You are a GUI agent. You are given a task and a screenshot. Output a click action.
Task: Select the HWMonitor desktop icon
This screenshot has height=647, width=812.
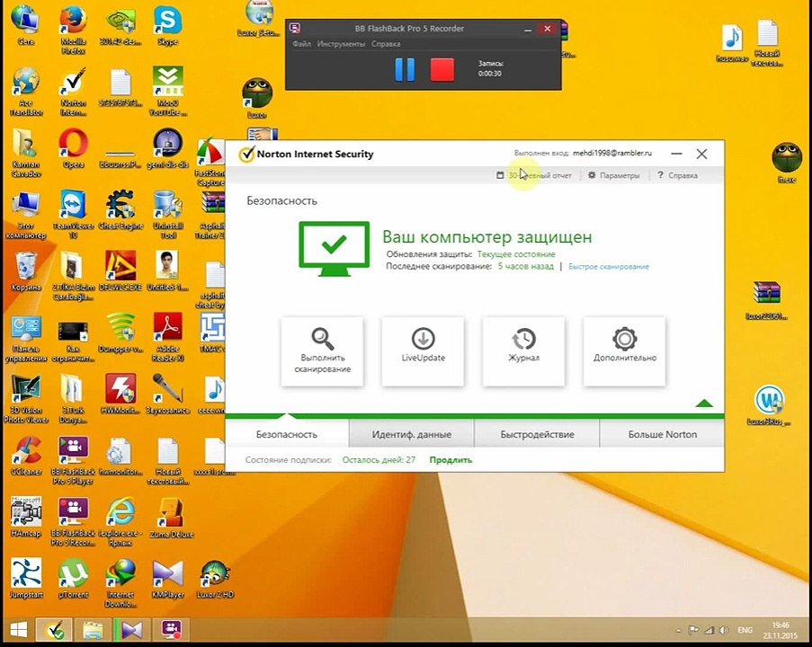[x=120, y=394]
